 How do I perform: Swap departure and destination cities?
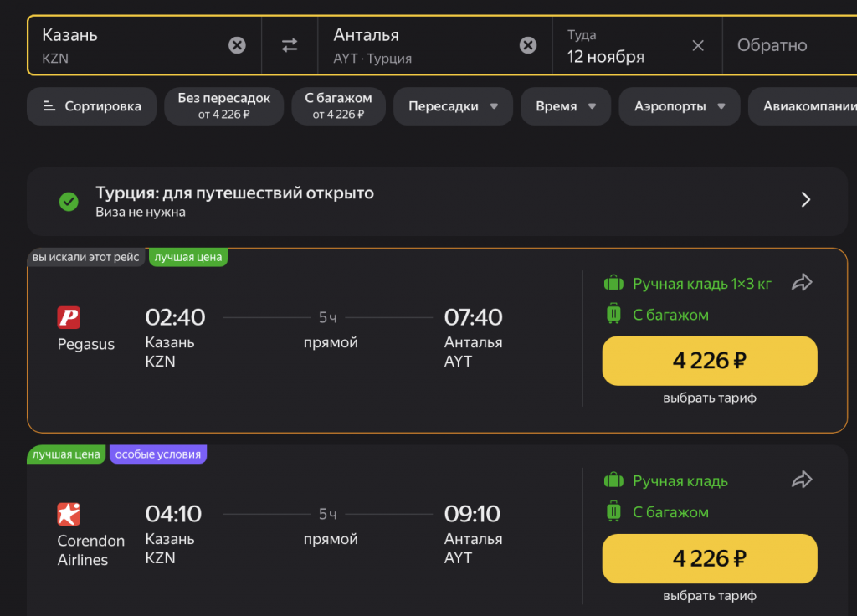pos(290,45)
